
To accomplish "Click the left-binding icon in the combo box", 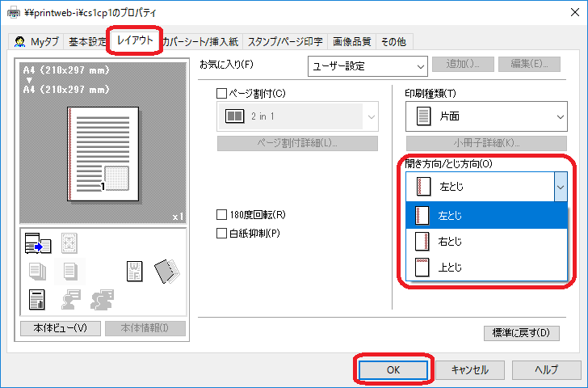I will pyautogui.click(x=424, y=187).
